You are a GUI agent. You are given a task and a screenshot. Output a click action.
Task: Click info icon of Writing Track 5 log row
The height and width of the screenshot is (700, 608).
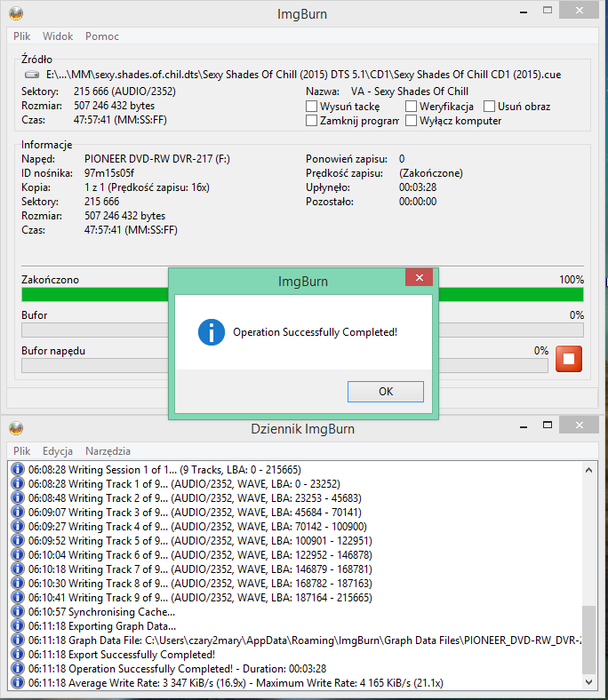click(x=18, y=541)
